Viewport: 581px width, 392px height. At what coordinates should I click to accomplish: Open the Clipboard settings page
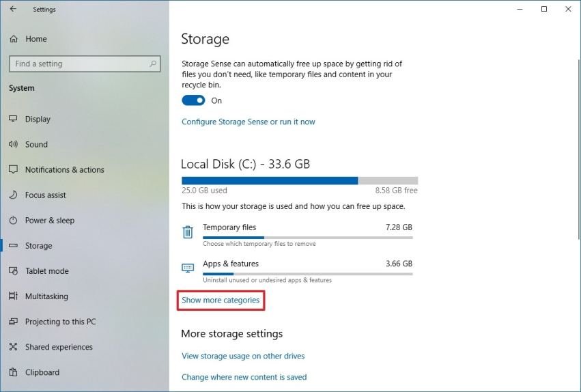pyautogui.click(x=42, y=372)
